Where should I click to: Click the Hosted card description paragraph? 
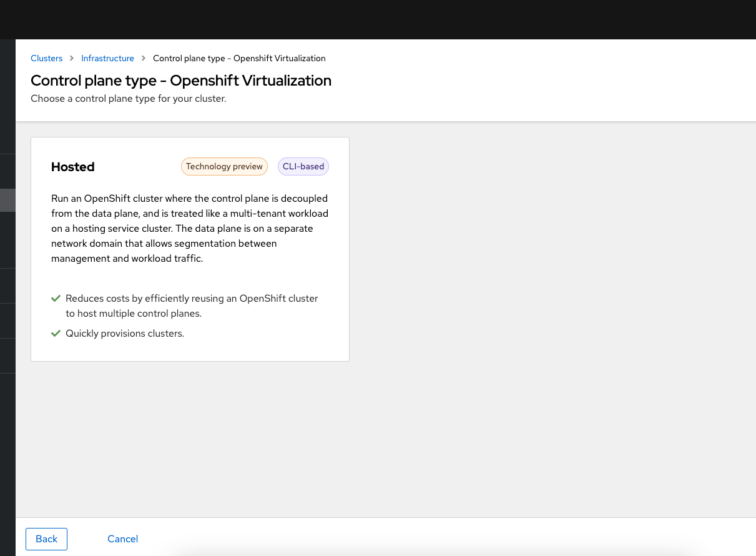(x=190, y=228)
